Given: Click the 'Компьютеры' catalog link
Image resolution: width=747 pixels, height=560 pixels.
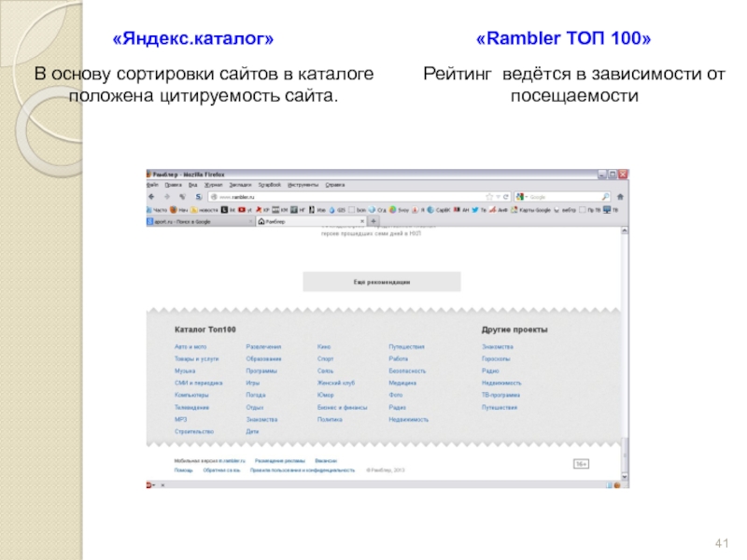Looking at the screenshot, I should [x=191, y=395].
